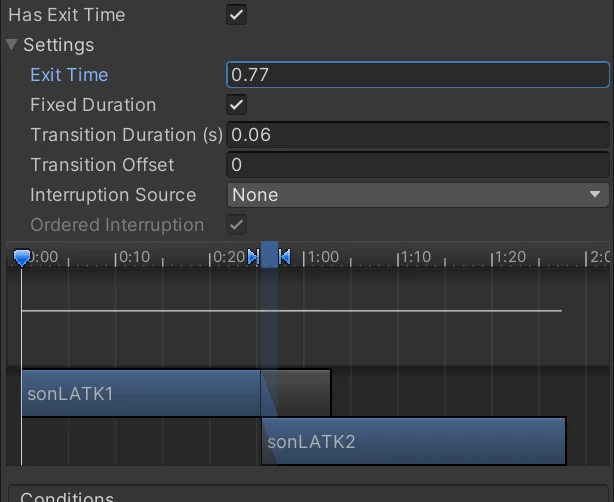
Task: Select the sonLATK2 clip bar
Action: (413, 441)
